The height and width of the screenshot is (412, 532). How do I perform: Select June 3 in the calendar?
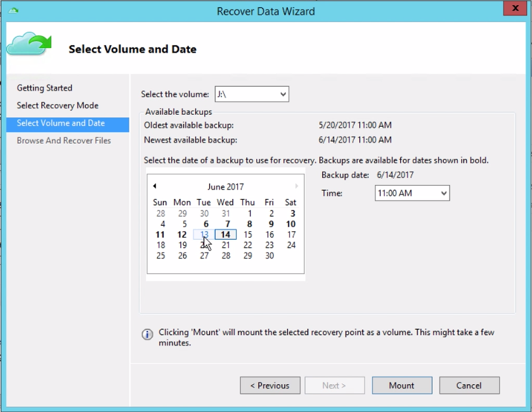[x=292, y=214]
